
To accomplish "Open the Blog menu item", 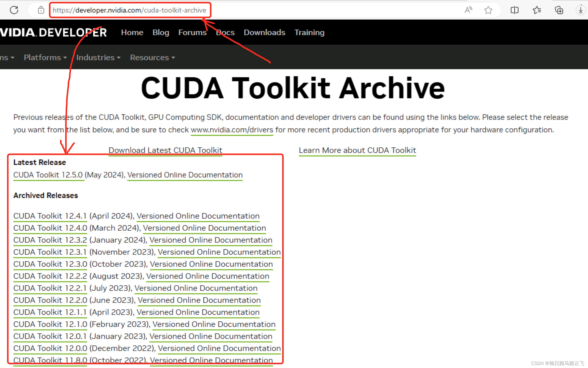I will coord(161,32).
